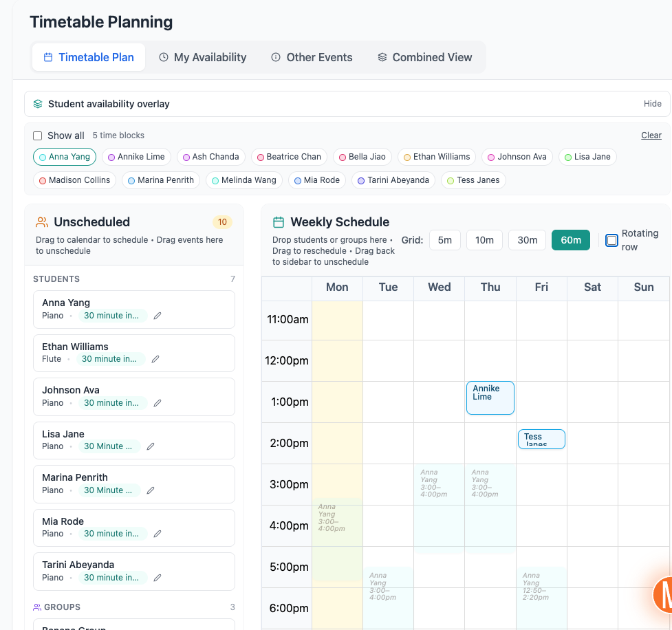Click Lisa Jane's edit pencil icon
This screenshot has width=672, height=630.
coord(150,446)
